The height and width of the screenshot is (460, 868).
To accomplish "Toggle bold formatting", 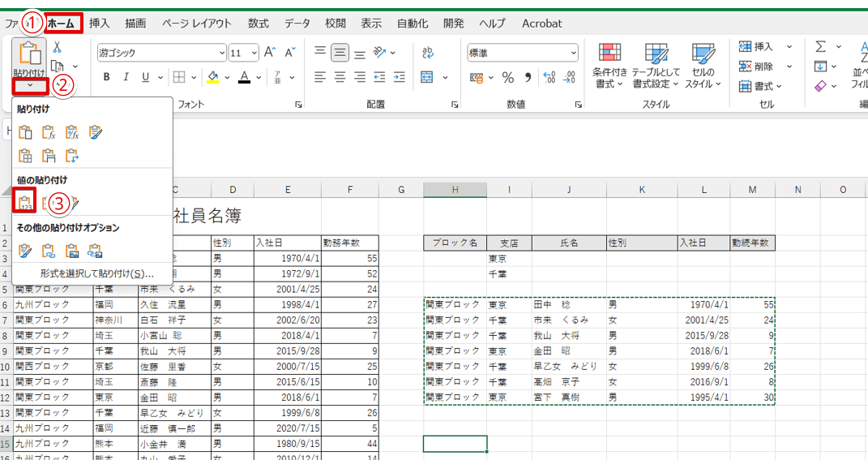I will [106, 77].
